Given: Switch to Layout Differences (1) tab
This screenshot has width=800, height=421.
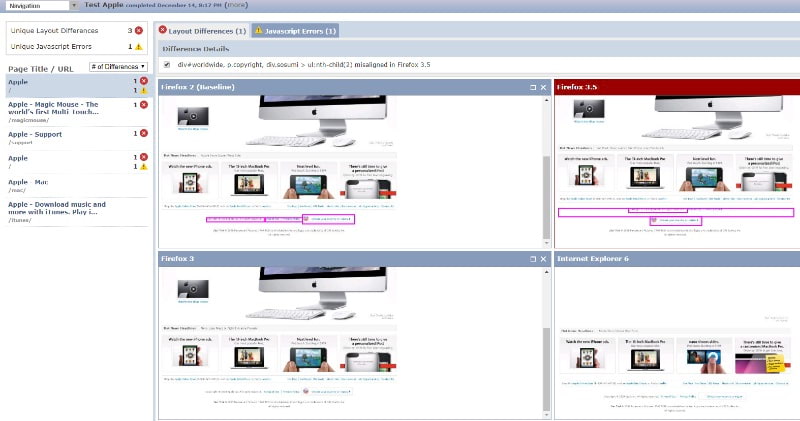Looking at the screenshot, I should point(203,31).
